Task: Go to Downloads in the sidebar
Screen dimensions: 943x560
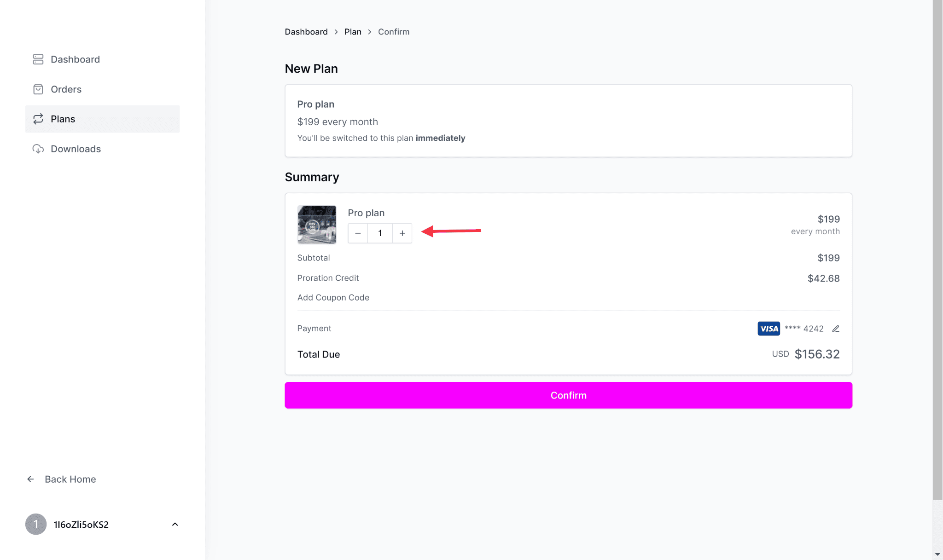Action: (76, 149)
